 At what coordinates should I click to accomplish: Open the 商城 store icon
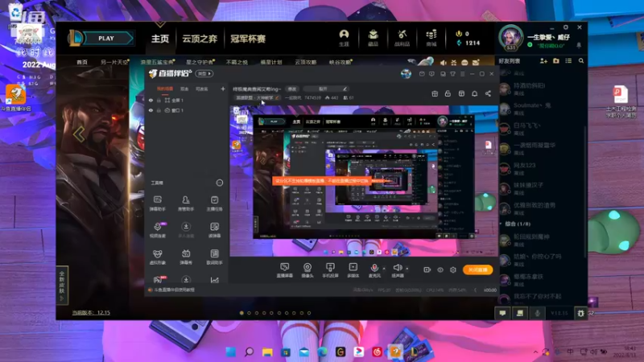tap(431, 38)
